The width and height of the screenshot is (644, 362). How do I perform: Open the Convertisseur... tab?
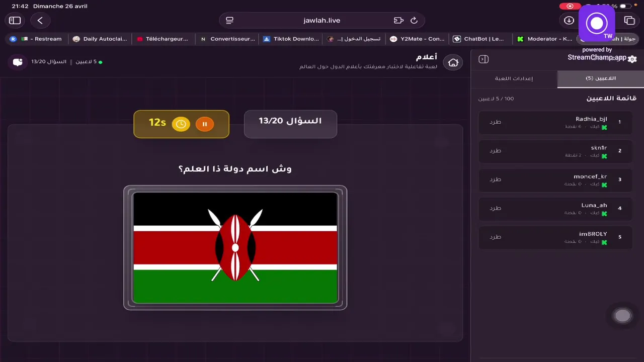(x=228, y=39)
